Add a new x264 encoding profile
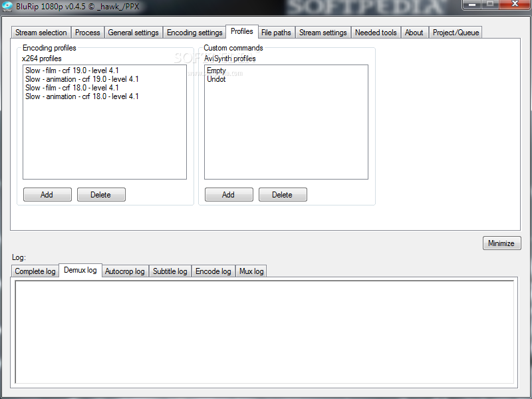Screen dimensions: 532x399 point(47,195)
